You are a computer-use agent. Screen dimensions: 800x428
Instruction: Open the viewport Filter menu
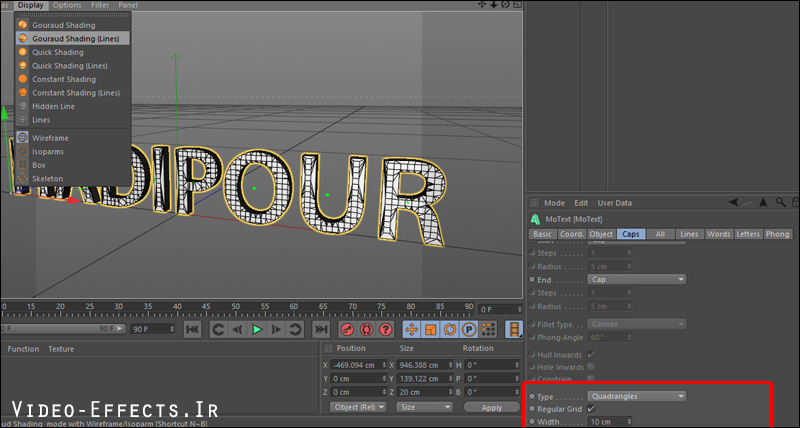click(x=100, y=5)
